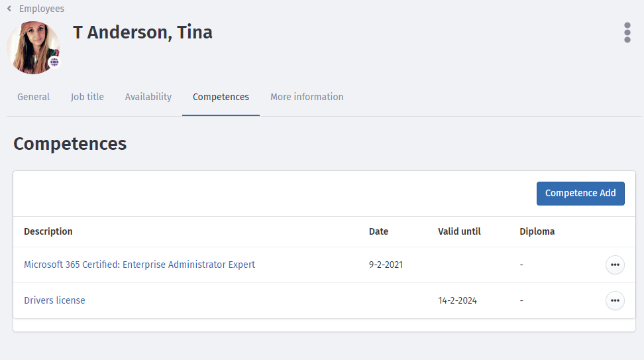
Task: Switch to the General tab
Action: click(x=33, y=97)
